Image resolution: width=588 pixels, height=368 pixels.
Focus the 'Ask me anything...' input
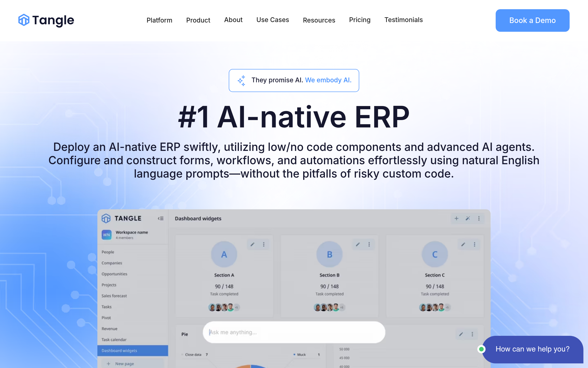pyautogui.click(x=294, y=332)
